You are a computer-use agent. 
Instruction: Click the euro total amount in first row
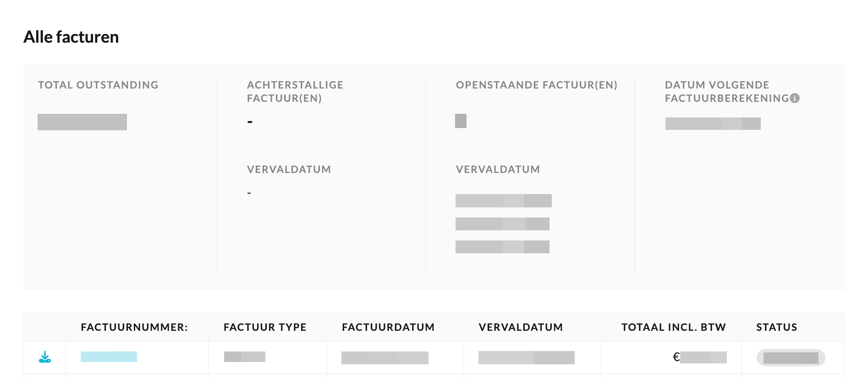click(700, 357)
